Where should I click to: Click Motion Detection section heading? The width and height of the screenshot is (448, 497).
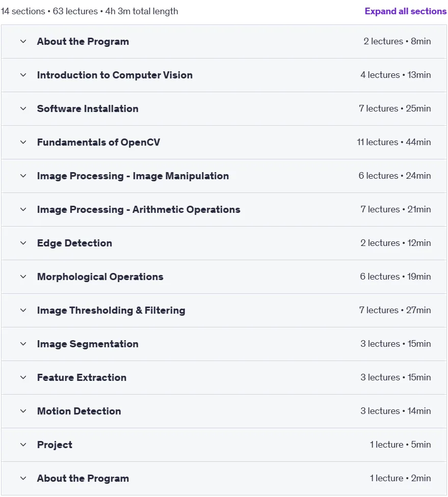click(79, 411)
